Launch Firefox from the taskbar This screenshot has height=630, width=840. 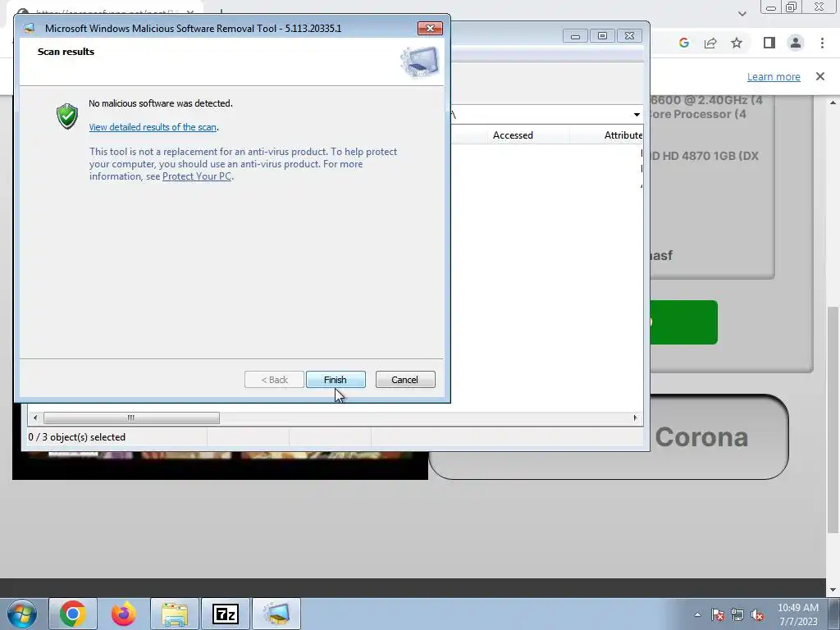(123, 614)
